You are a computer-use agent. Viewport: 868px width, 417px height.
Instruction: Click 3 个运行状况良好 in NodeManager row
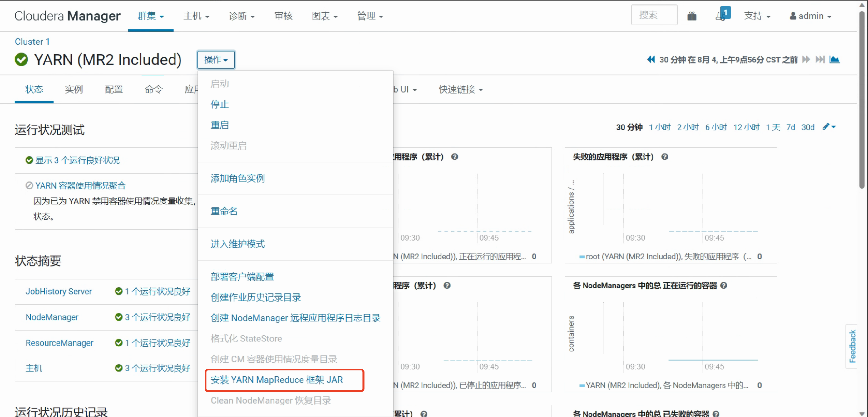157,317
